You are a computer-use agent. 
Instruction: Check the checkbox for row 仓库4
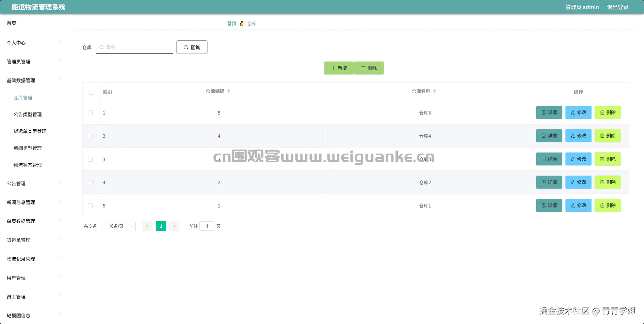click(x=90, y=136)
